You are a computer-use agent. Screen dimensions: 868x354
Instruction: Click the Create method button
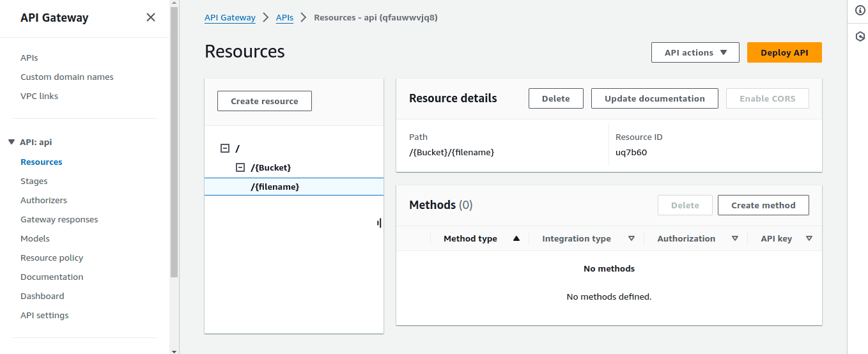point(763,205)
